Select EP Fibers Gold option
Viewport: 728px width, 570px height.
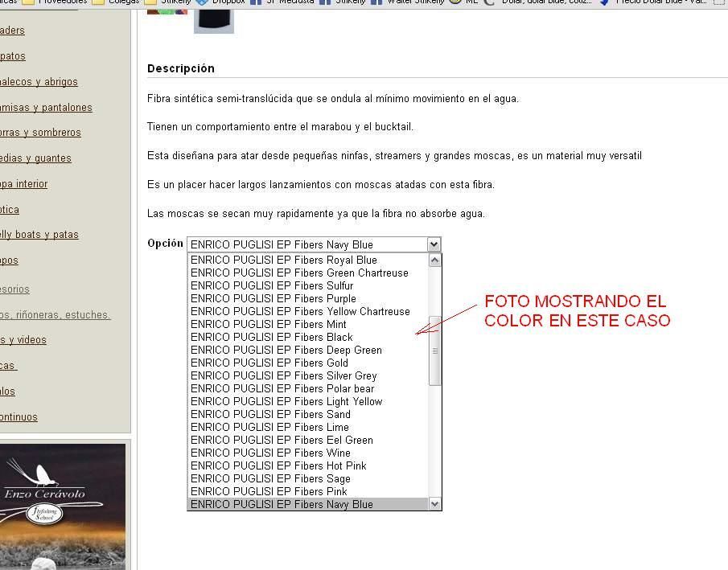click(x=308, y=363)
